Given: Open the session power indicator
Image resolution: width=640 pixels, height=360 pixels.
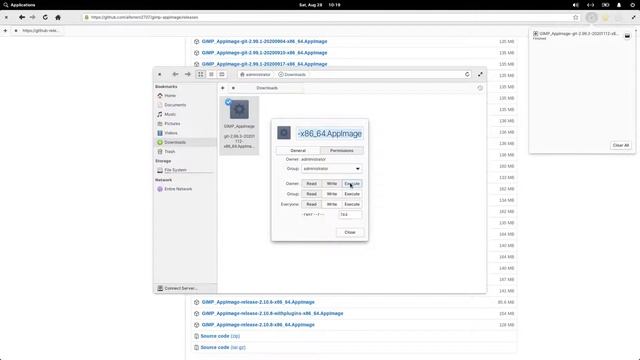Looking at the screenshot, I should tap(633, 5).
